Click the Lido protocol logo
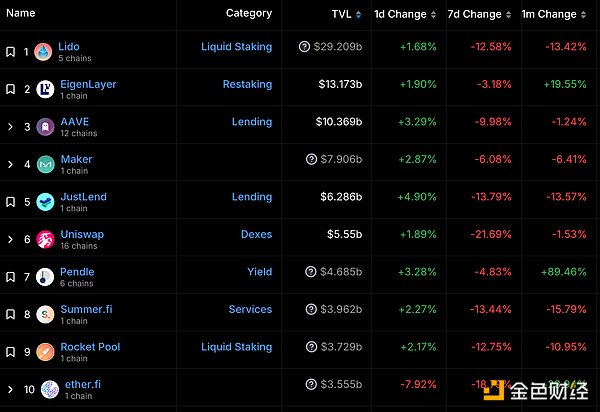This screenshot has height=412, width=600. [43, 52]
